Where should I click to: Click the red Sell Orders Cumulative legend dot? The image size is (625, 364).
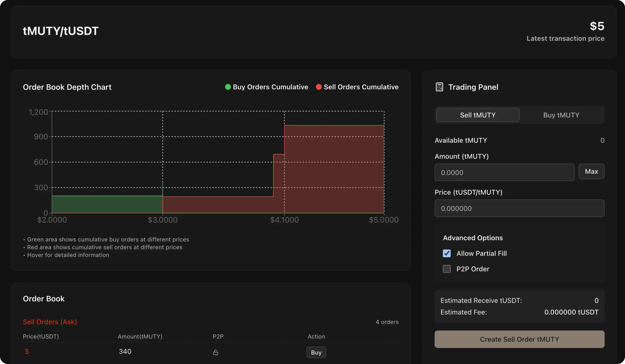(319, 87)
